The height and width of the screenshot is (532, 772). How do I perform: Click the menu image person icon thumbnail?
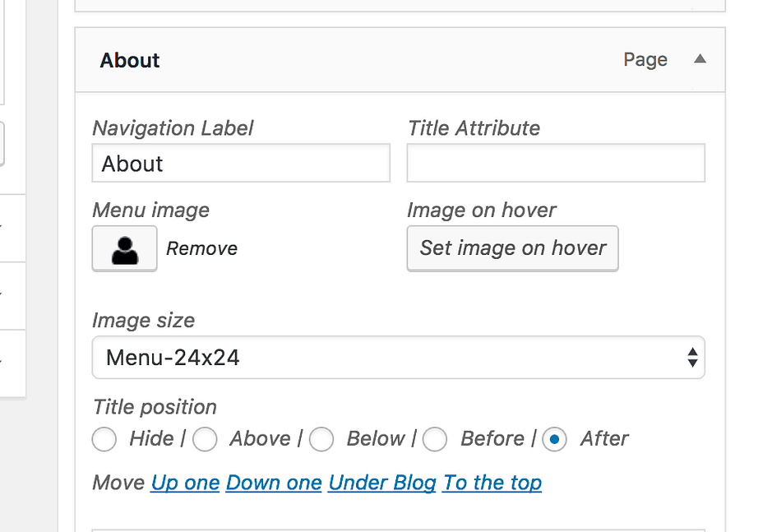(124, 248)
